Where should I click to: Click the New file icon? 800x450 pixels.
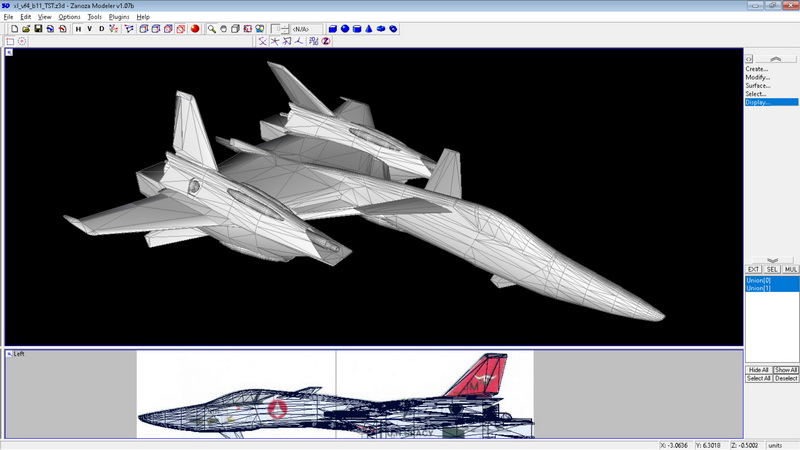pos(14,29)
